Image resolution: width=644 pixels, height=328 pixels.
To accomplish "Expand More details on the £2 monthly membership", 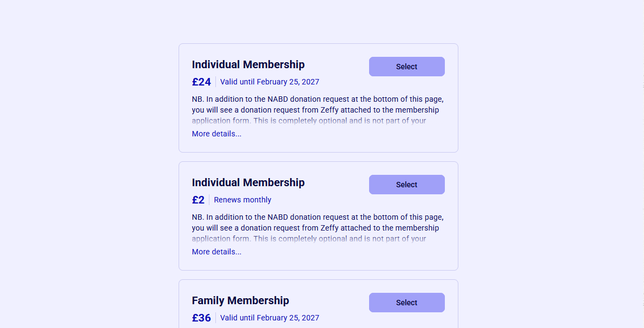I will pos(216,252).
